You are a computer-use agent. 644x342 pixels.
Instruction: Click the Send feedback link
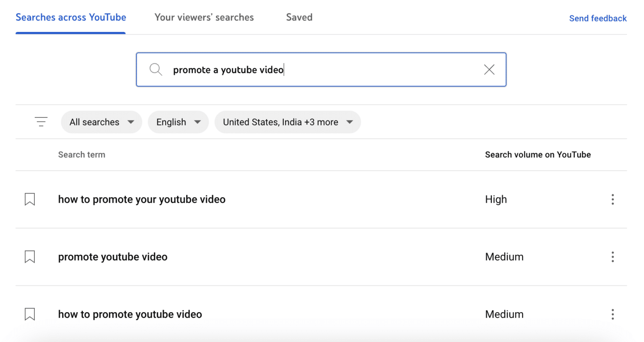pos(598,18)
